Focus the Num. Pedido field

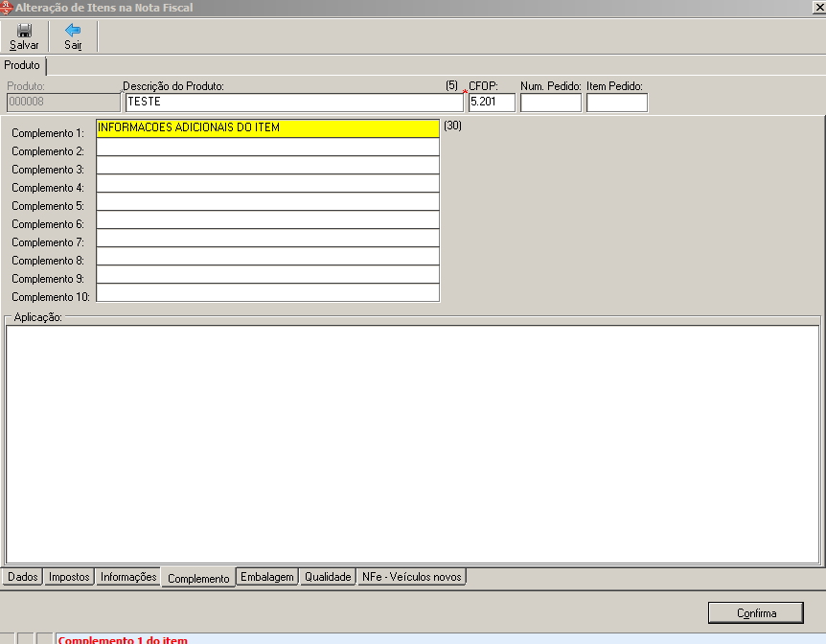pos(550,102)
